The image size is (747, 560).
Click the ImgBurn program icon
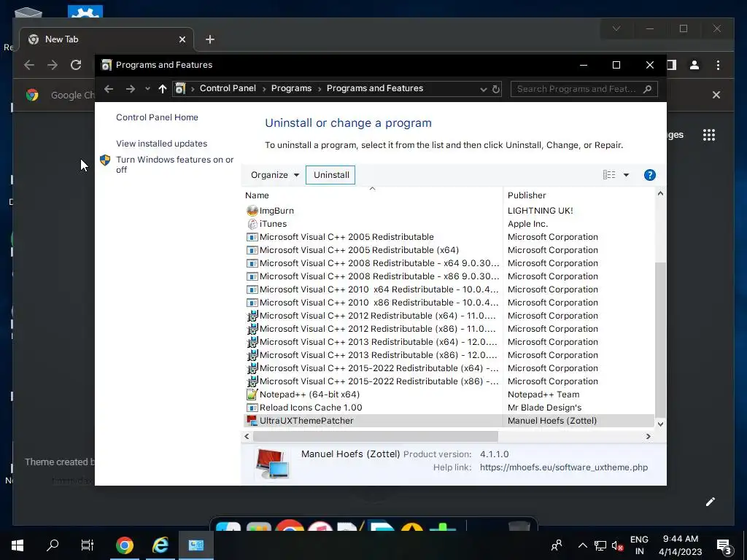click(x=252, y=211)
